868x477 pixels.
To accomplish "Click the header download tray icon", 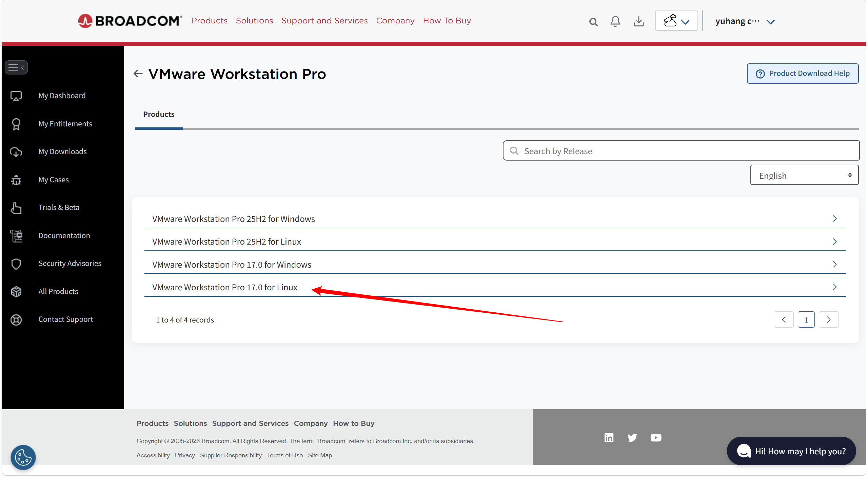I will (638, 21).
